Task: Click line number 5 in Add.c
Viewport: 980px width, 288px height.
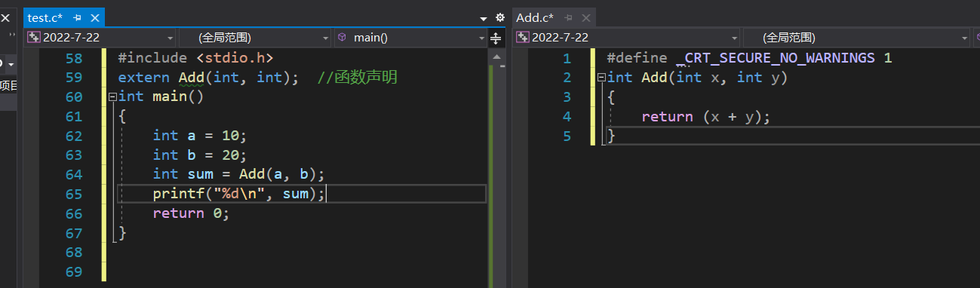Action: (x=567, y=136)
